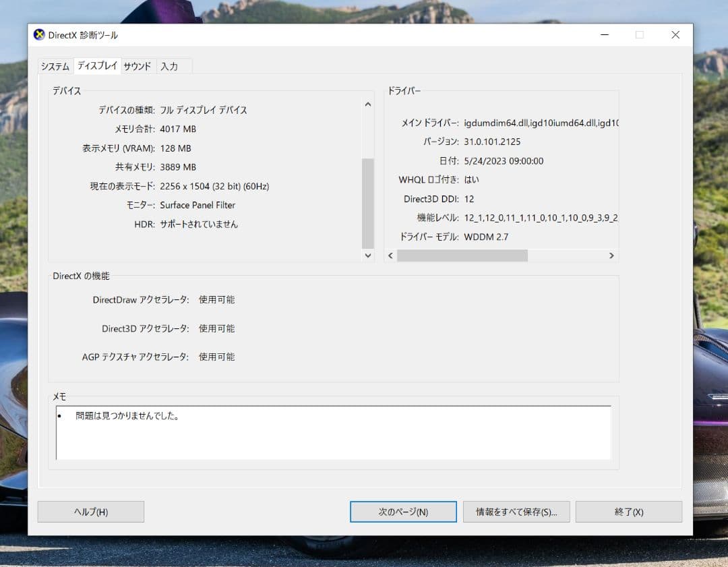Click 次のページ(N) to go to next page
The width and height of the screenshot is (728, 567).
tap(402, 512)
